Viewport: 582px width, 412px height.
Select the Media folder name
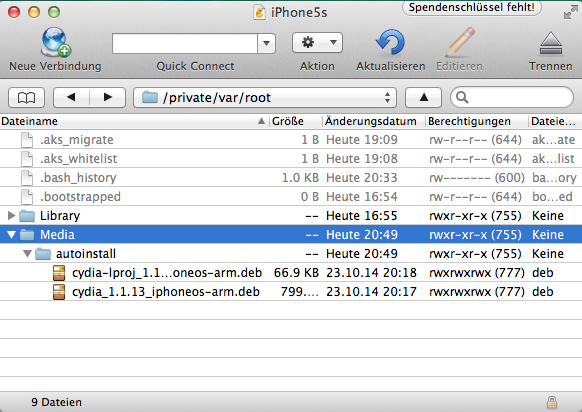point(57,235)
